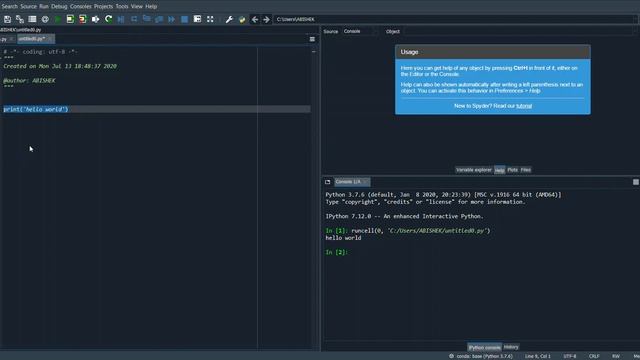Open the View menu
Screen dimensions: 640x360
click(137, 7)
